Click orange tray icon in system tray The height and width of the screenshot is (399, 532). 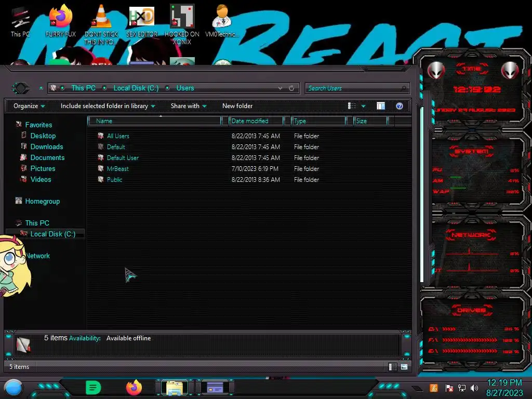click(x=434, y=388)
